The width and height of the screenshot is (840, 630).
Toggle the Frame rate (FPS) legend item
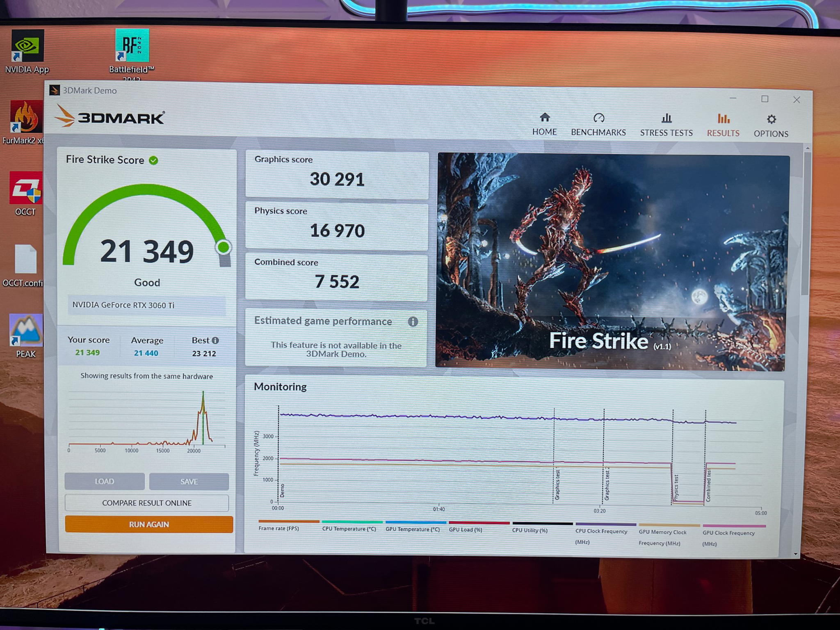[x=289, y=525]
